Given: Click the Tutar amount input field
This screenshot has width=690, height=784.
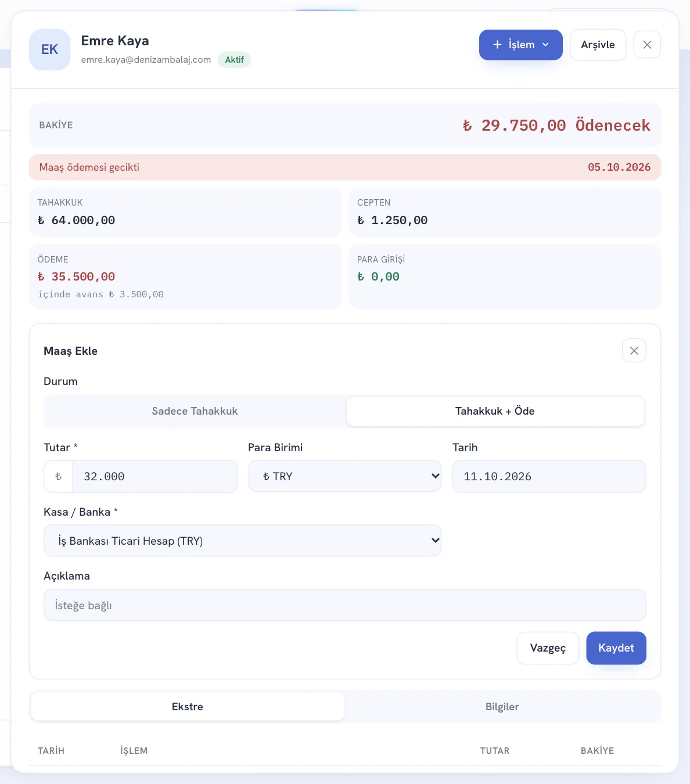Looking at the screenshot, I should click(155, 477).
